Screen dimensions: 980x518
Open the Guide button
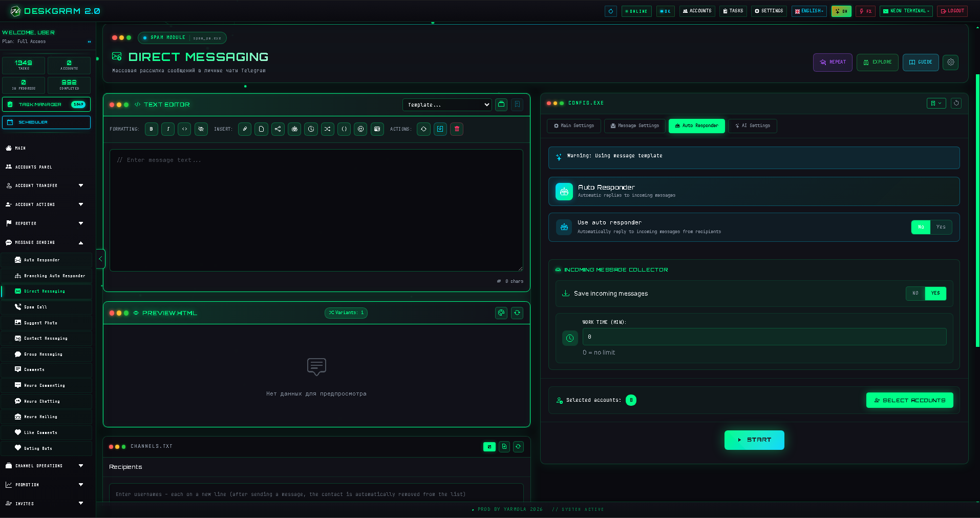click(x=921, y=63)
